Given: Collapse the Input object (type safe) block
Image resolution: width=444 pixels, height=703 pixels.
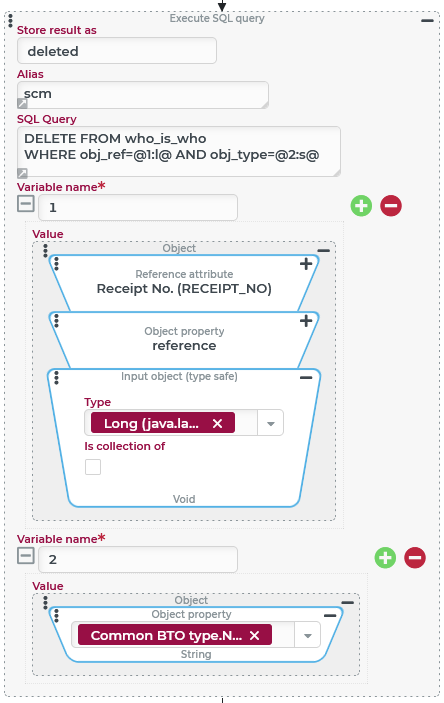Looking at the screenshot, I should [x=306, y=378].
